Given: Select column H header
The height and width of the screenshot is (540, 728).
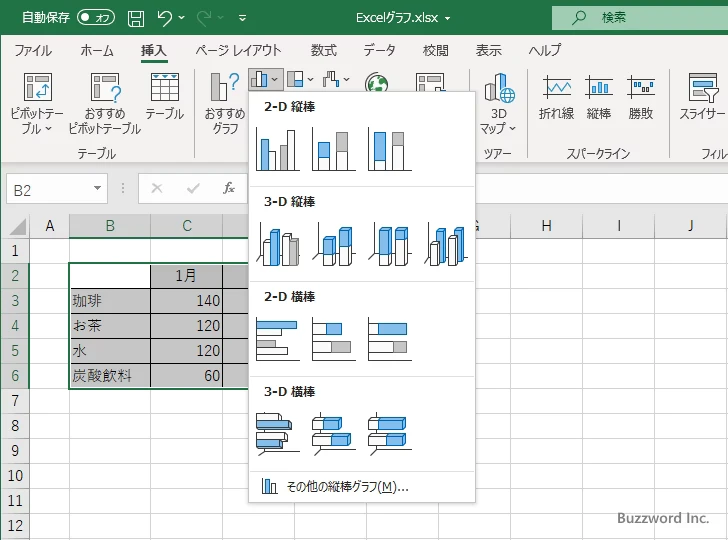Looking at the screenshot, I should point(546,226).
